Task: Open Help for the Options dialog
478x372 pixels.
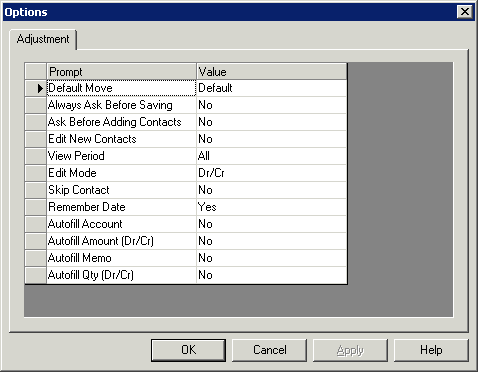Action: 431,350
